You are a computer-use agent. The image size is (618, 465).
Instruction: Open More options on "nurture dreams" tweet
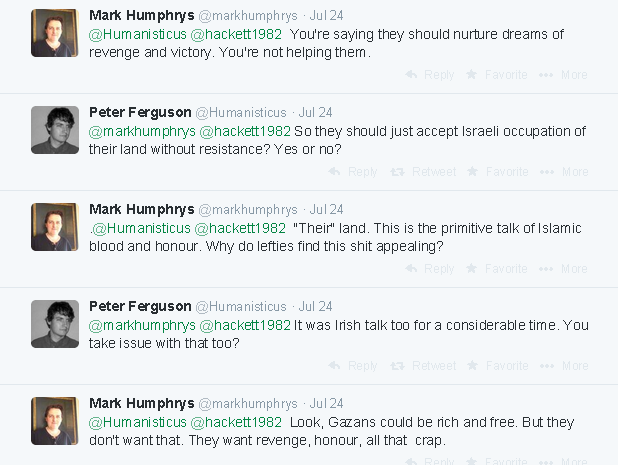point(564,75)
